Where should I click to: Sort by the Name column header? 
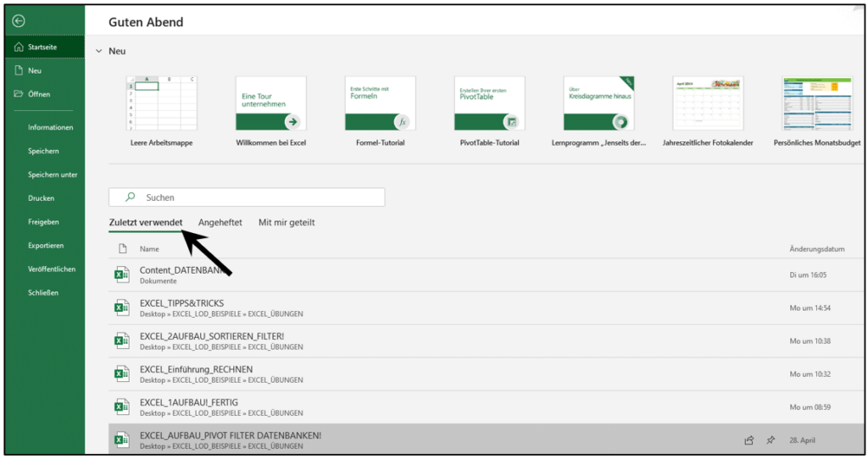pos(149,249)
